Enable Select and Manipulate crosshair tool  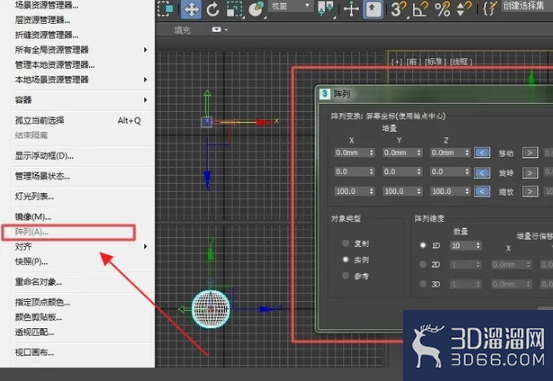point(351,9)
